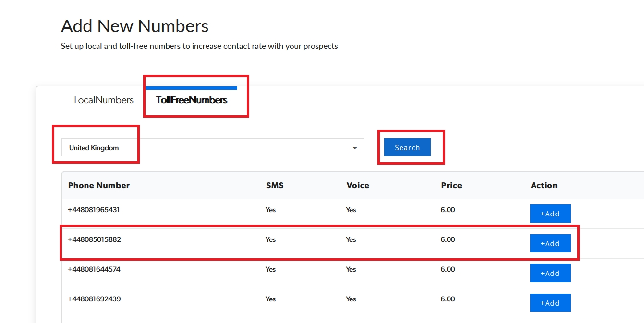Click the Voice column header
This screenshot has width=644, height=323.
tap(358, 186)
